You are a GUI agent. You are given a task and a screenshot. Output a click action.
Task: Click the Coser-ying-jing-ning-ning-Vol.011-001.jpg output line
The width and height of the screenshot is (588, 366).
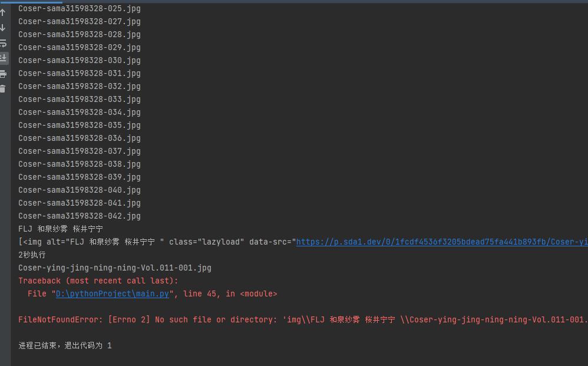coord(114,268)
